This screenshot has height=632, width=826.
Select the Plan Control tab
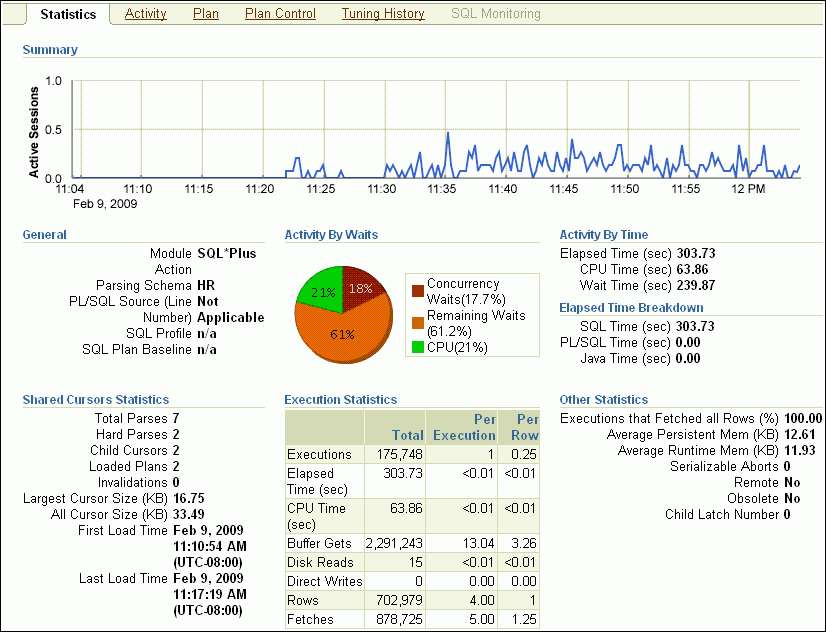[x=280, y=14]
